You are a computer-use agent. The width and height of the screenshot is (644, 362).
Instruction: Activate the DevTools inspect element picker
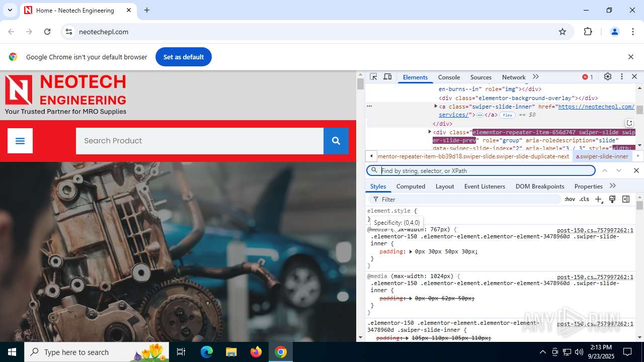(x=373, y=77)
